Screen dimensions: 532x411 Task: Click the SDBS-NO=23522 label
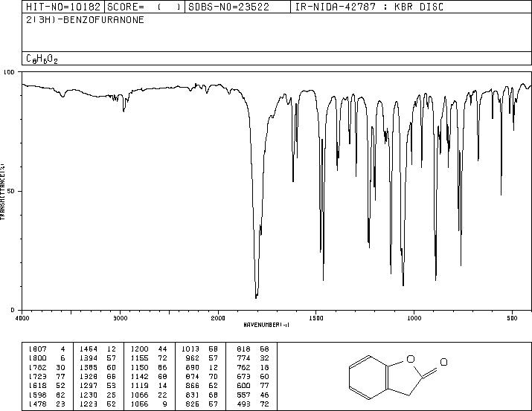(x=228, y=7)
